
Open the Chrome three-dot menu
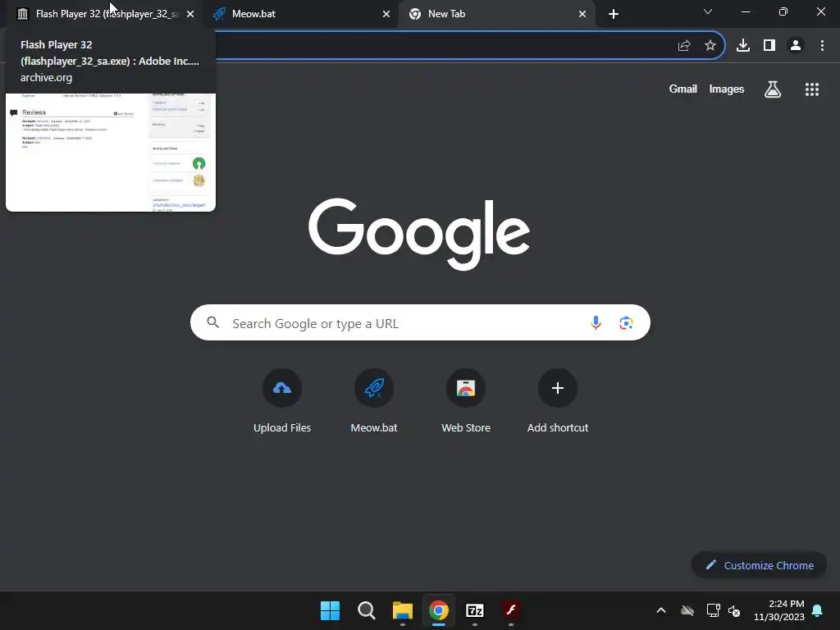tap(822, 46)
